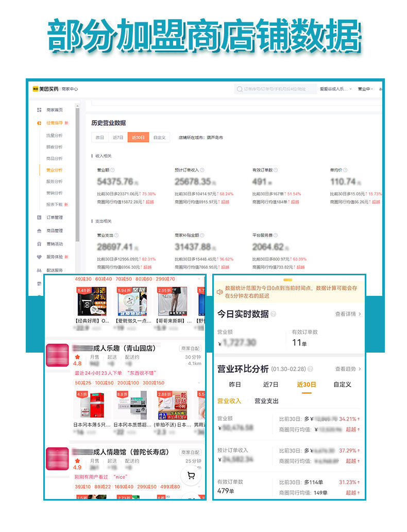Image resolution: width=407 pixels, height=532 pixels.
Task: Switch to 自定义 in 营业环比分析
Action: (342, 385)
